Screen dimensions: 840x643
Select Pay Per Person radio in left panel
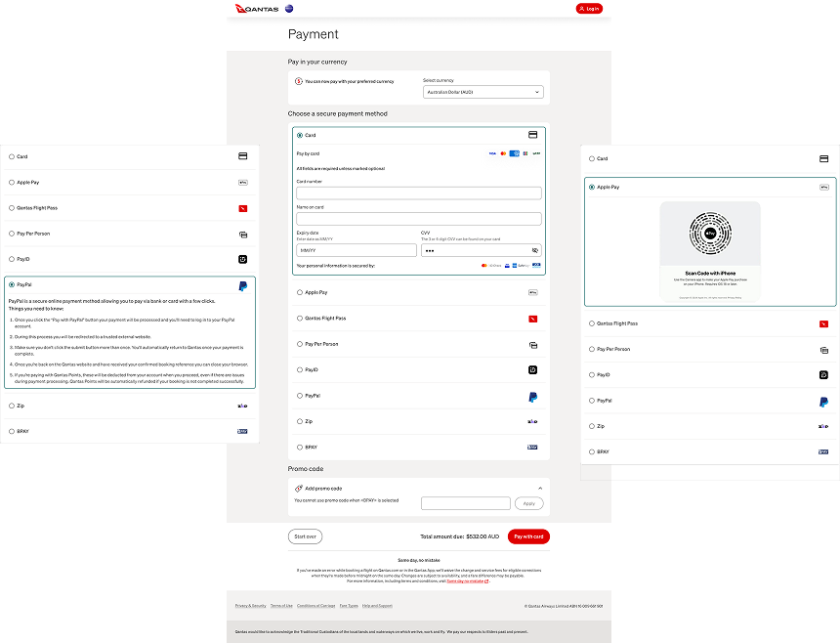(x=12, y=234)
